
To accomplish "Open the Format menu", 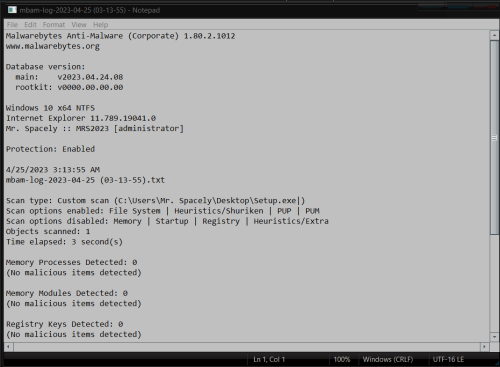I will pyautogui.click(x=54, y=25).
